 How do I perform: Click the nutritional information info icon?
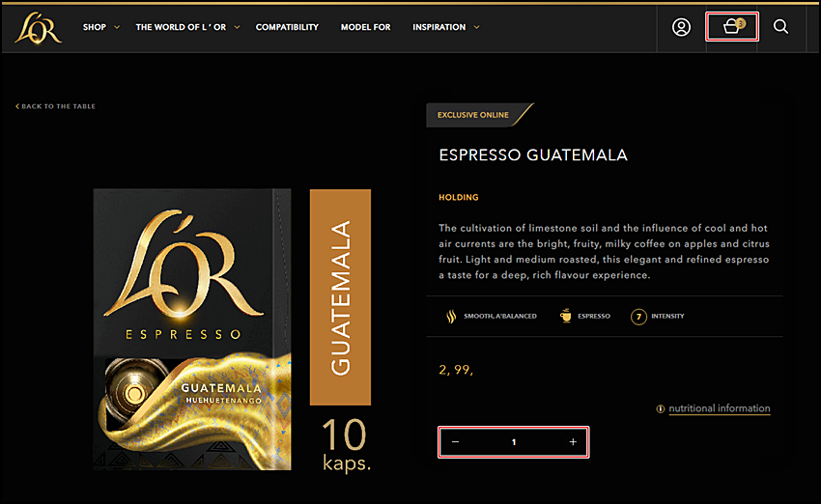(x=661, y=408)
